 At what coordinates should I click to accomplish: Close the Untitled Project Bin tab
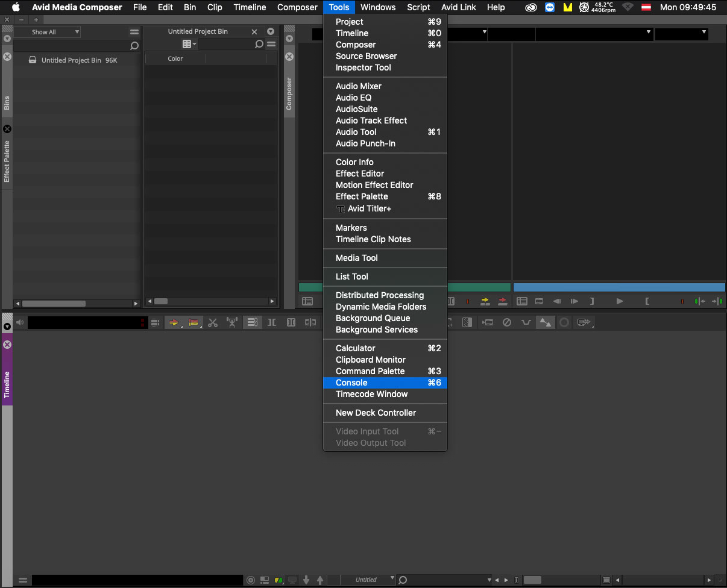point(254,32)
